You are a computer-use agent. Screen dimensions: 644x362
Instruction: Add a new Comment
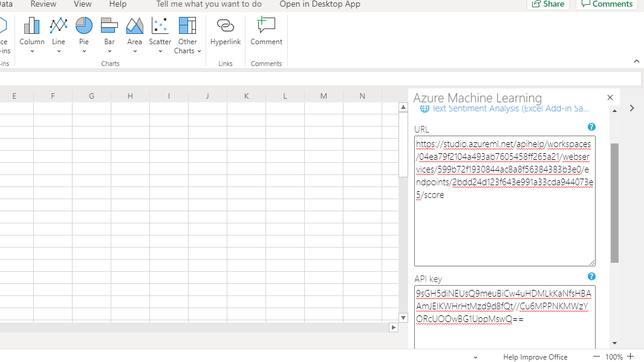click(266, 32)
